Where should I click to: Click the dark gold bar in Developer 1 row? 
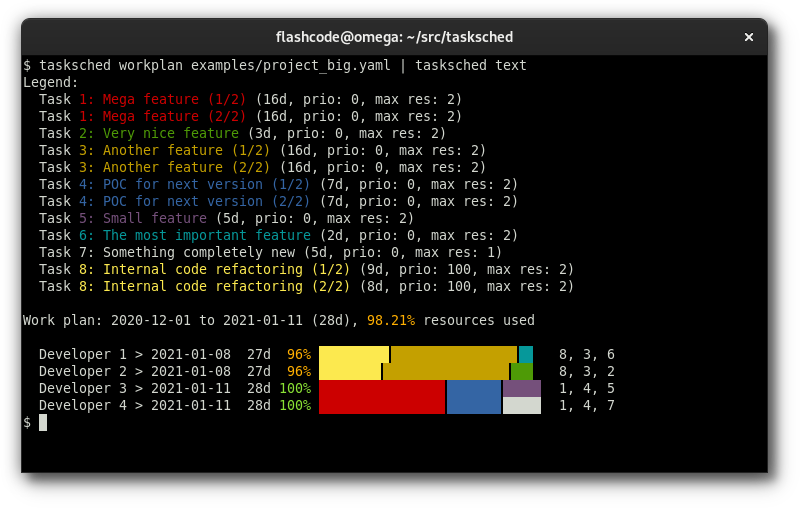pos(454,354)
